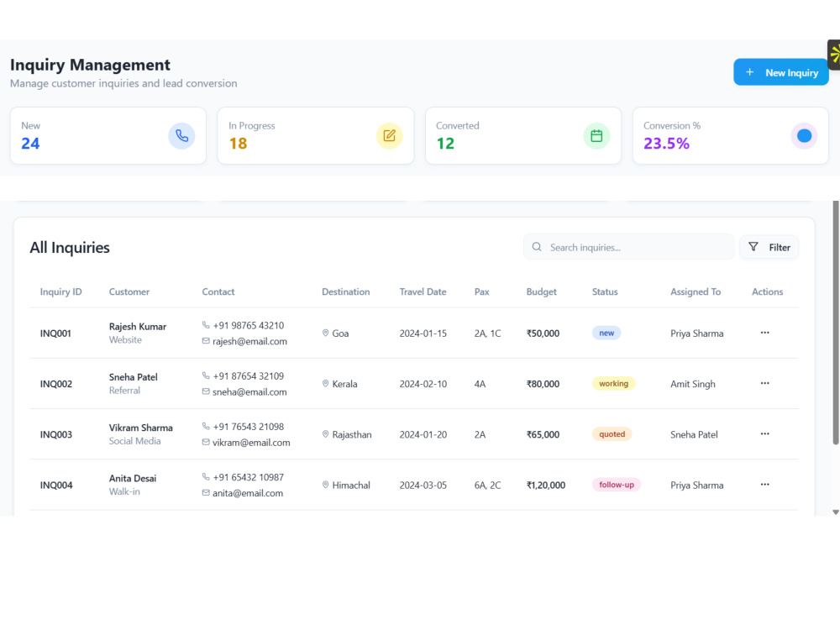This screenshot has width=840, height=630.
Task: Click the Contact column header
Action: click(218, 291)
